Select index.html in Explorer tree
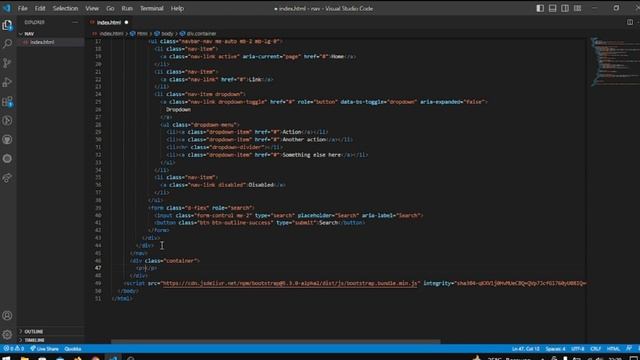This screenshot has height=360, width=640. click(42, 42)
